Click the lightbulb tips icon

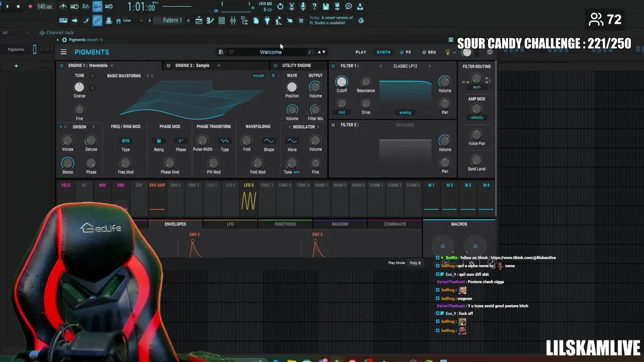click(x=447, y=52)
